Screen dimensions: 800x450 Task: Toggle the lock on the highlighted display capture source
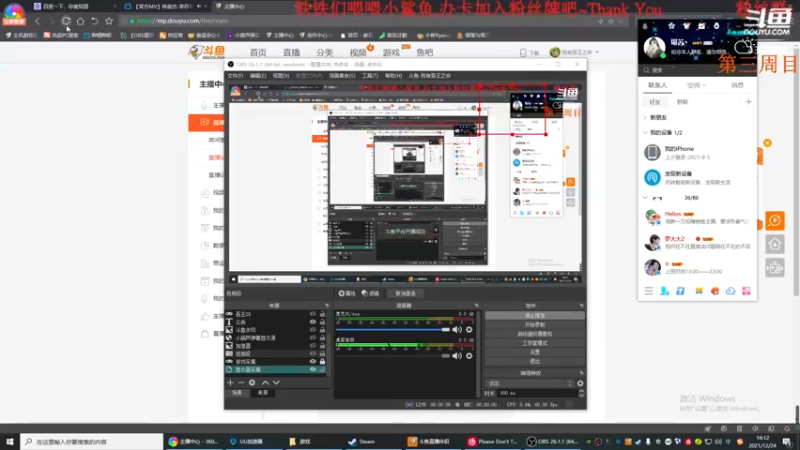(x=322, y=369)
